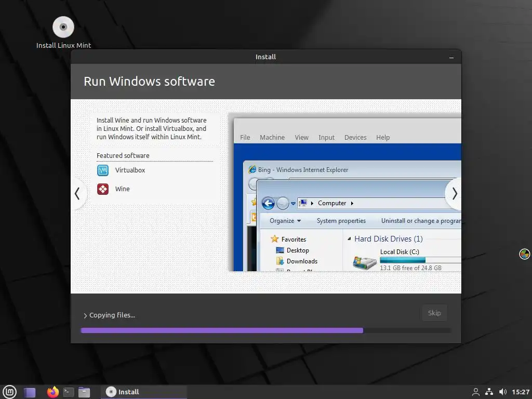The width and height of the screenshot is (532, 399).
Task: Click the volume speaker tray icon
Action: tap(503, 392)
